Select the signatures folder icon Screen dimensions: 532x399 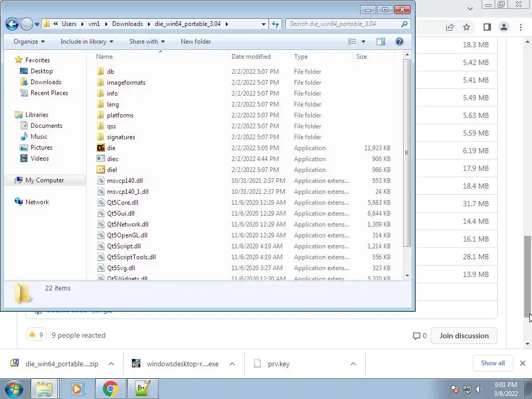[x=101, y=137]
